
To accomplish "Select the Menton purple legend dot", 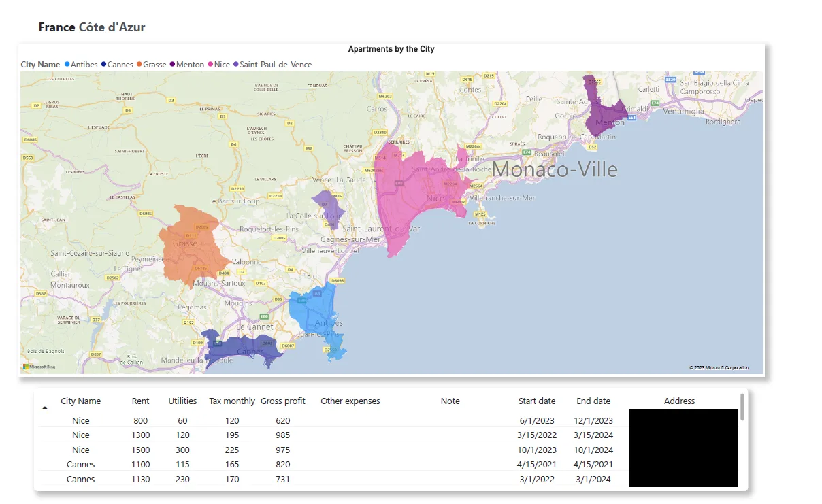I will (x=172, y=65).
